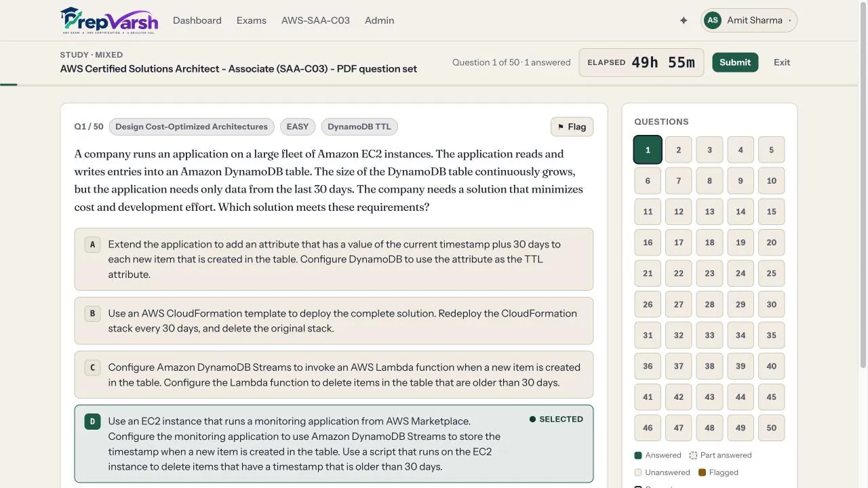
Task: Open question 35
Action: point(772,335)
